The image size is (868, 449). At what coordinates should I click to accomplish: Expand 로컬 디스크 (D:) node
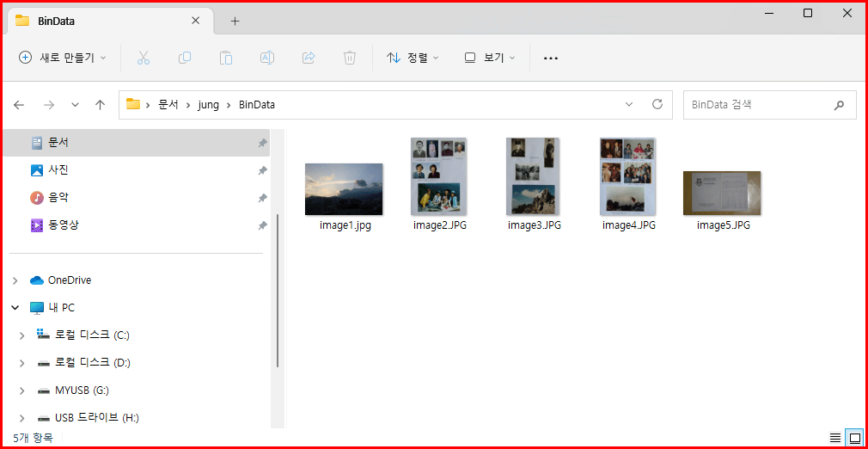pos(22,363)
